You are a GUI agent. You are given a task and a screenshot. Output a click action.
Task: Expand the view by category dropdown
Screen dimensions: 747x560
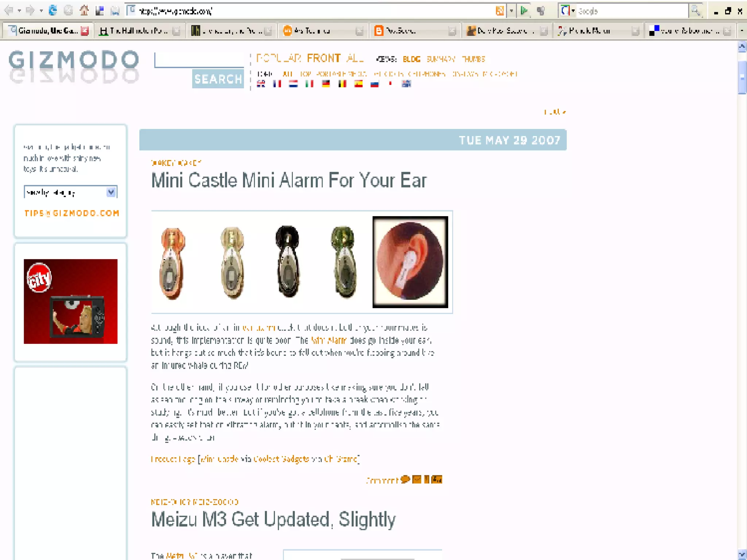(x=111, y=192)
